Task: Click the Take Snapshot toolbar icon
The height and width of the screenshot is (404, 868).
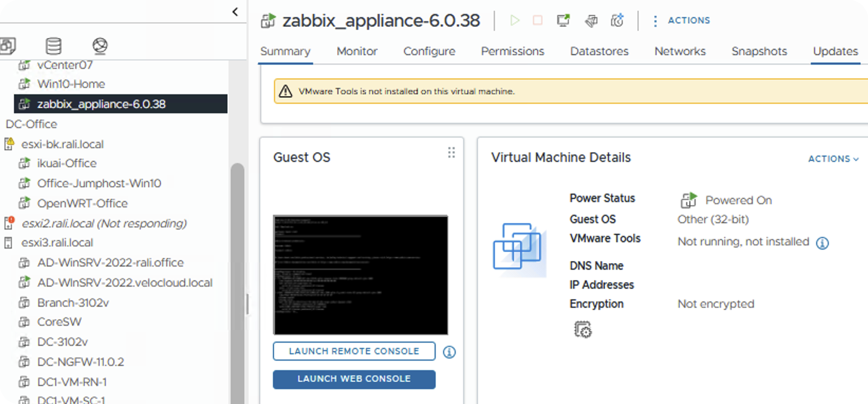Action: 617,21
